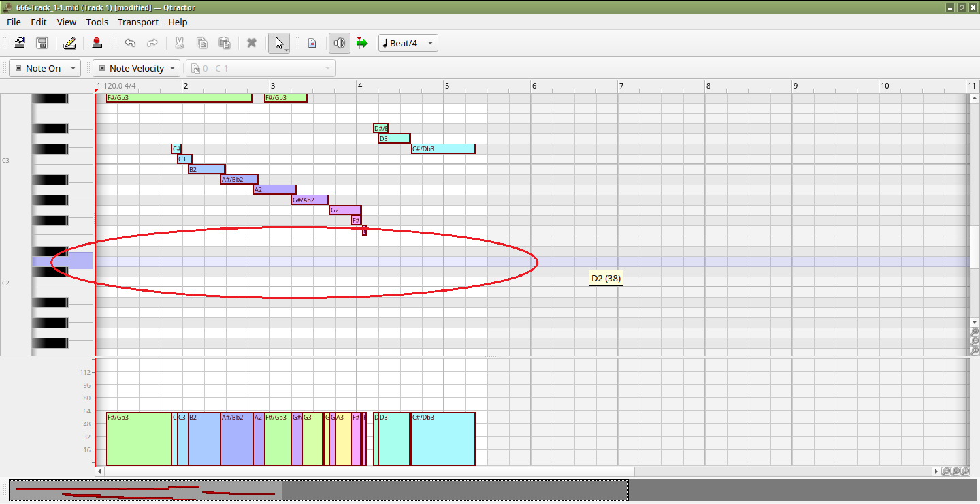980x504 pixels.
Task: Click bar 5 marker on the time ruler
Action: [x=447, y=86]
